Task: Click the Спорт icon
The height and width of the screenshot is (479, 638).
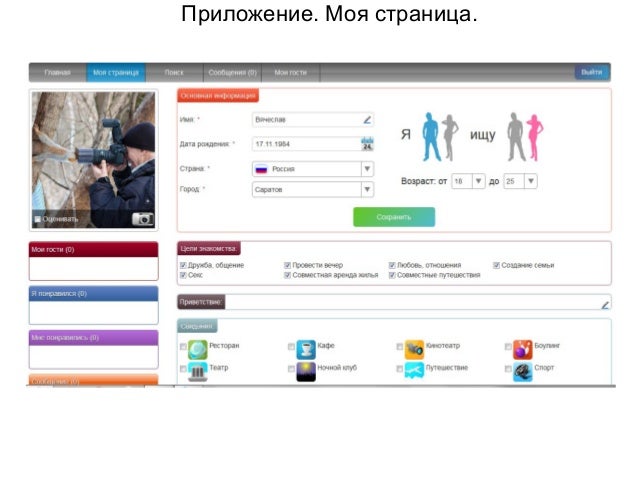Action: coord(523,372)
